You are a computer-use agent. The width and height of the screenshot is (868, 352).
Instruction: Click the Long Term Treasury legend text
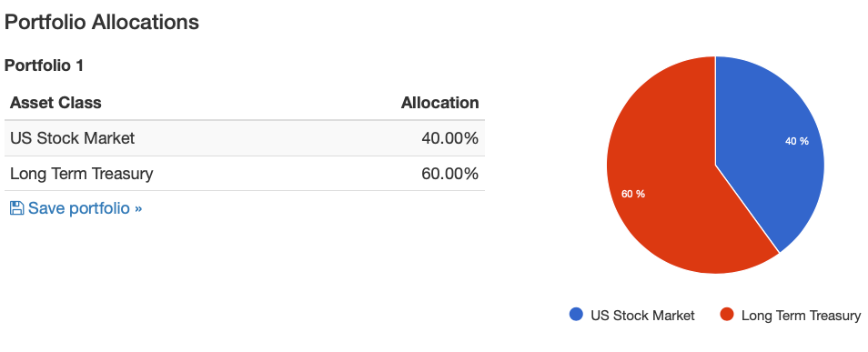pyautogui.click(x=801, y=316)
